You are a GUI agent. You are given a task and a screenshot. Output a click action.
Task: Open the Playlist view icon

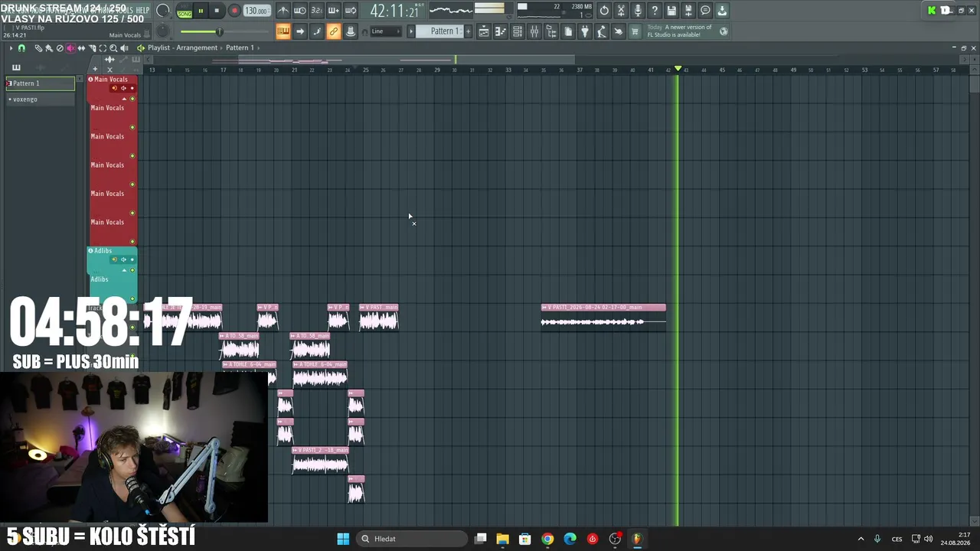(x=484, y=31)
